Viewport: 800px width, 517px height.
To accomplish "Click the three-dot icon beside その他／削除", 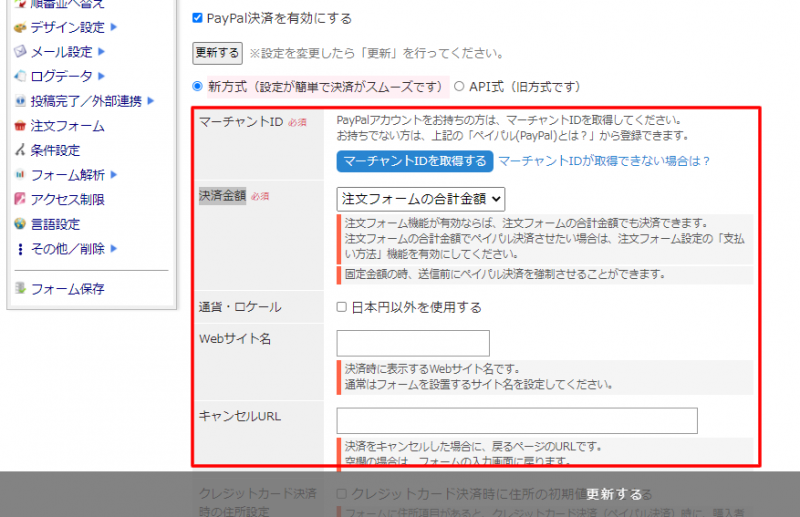I will click(x=20, y=249).
